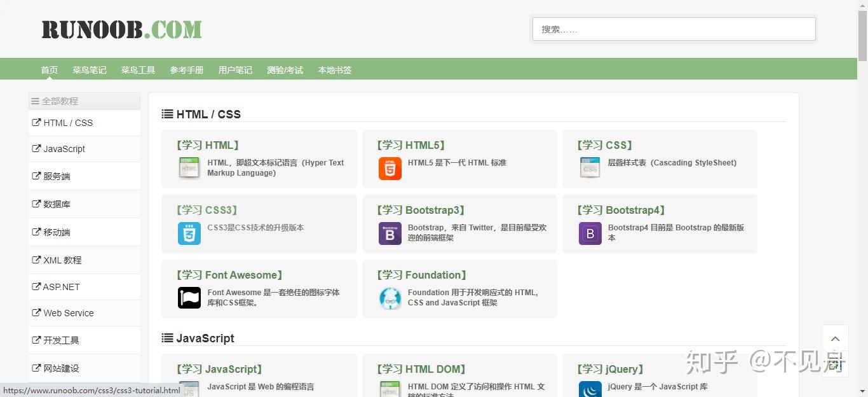This screenshot has height=397, width=868.
Task: Click into the 搜索 search field
Action: point(674,29)
